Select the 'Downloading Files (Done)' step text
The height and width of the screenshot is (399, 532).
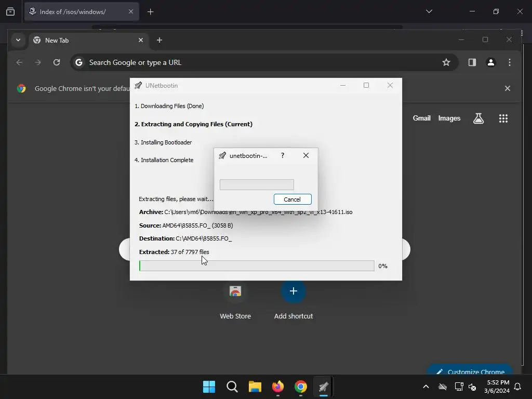pos(169,106)
